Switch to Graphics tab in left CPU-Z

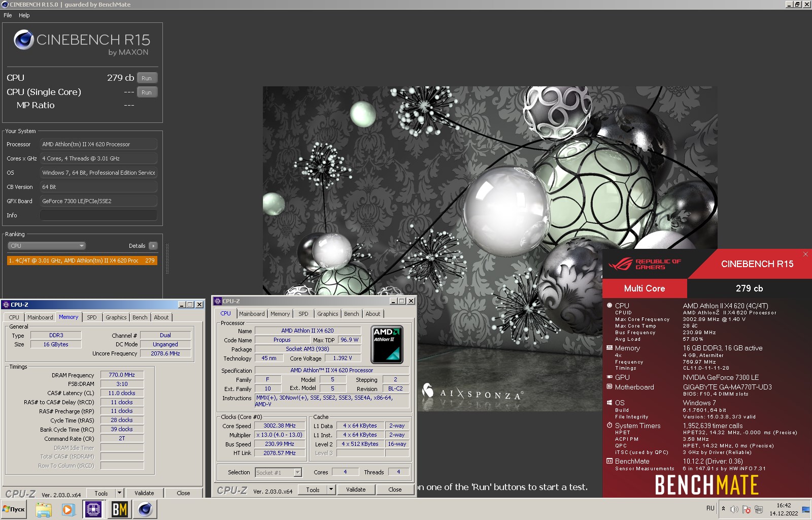point(116,317)
